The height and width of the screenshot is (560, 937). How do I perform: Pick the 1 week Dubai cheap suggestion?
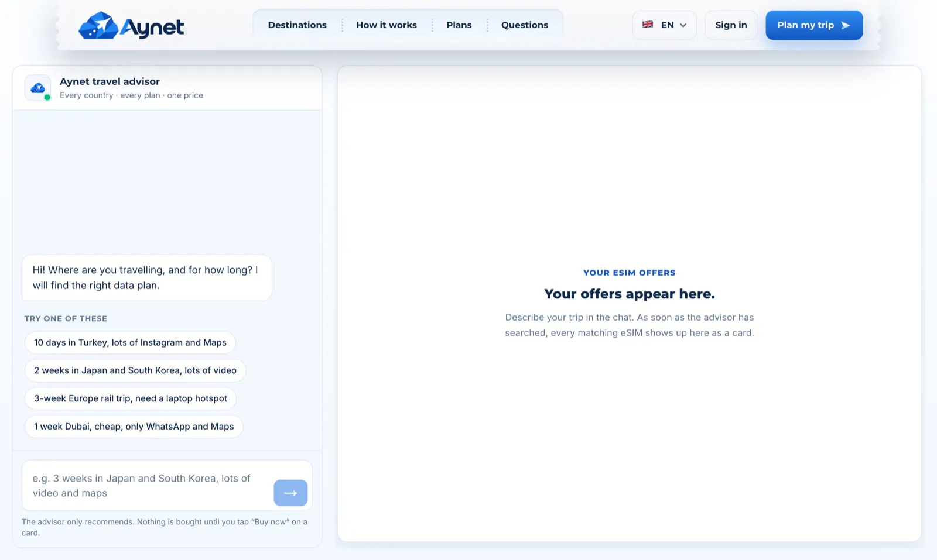tap(134, 427)
